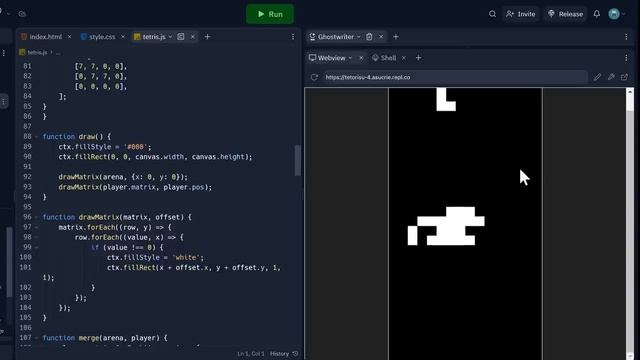Click the trash icon in Ghostwriter tab
640x360 pixels.
(x=369, y=37)
